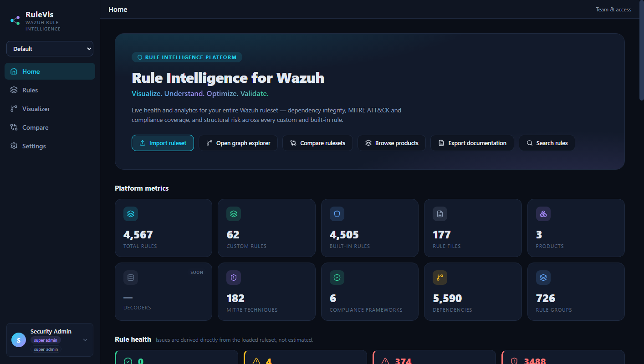Image resolution: width=644 pixels, height=364 pixels.
Task: Click the super admin role badge
Action: [x=46, y=340]
